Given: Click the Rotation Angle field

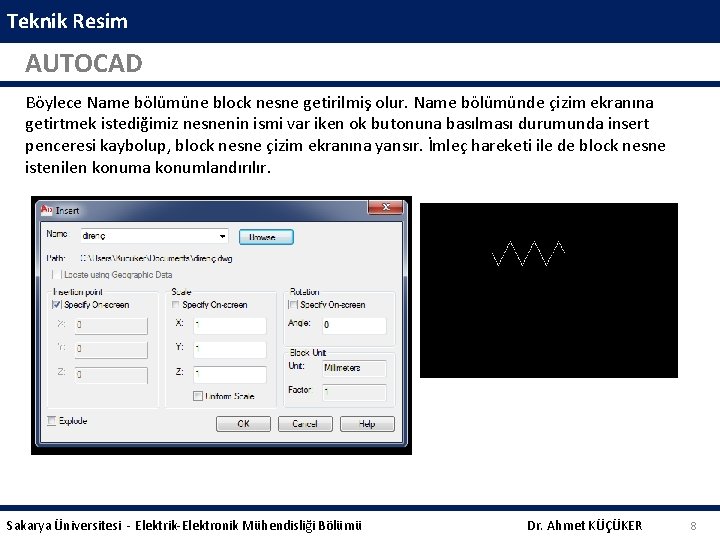Looking at the screenshot, I should point(354,325).
